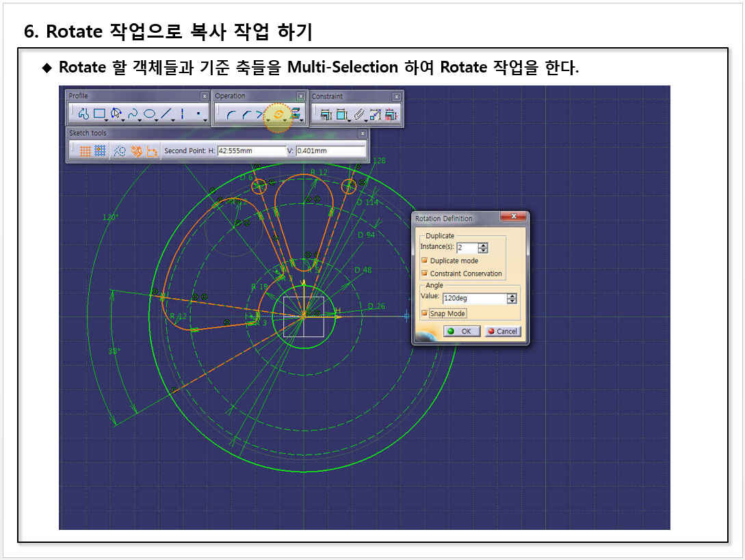Click the angle Value field showing 120deg
This screenshot has width=745, height=560.
click(473, 299)
